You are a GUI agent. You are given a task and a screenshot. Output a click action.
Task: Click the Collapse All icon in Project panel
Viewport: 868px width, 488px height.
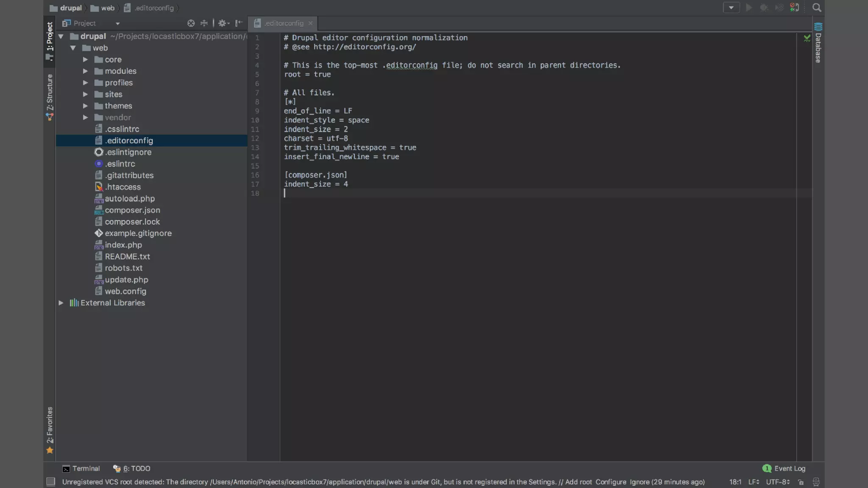click(x=204, y=23)
